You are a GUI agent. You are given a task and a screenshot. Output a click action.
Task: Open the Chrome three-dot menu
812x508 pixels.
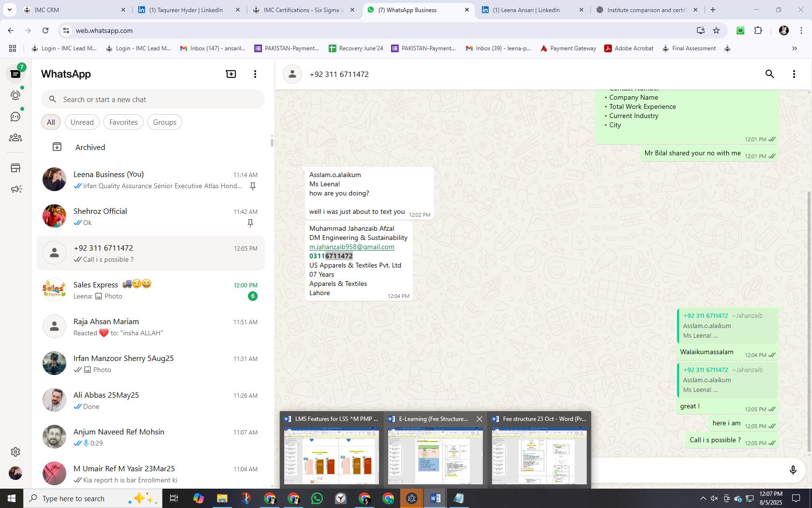point(800,30)
